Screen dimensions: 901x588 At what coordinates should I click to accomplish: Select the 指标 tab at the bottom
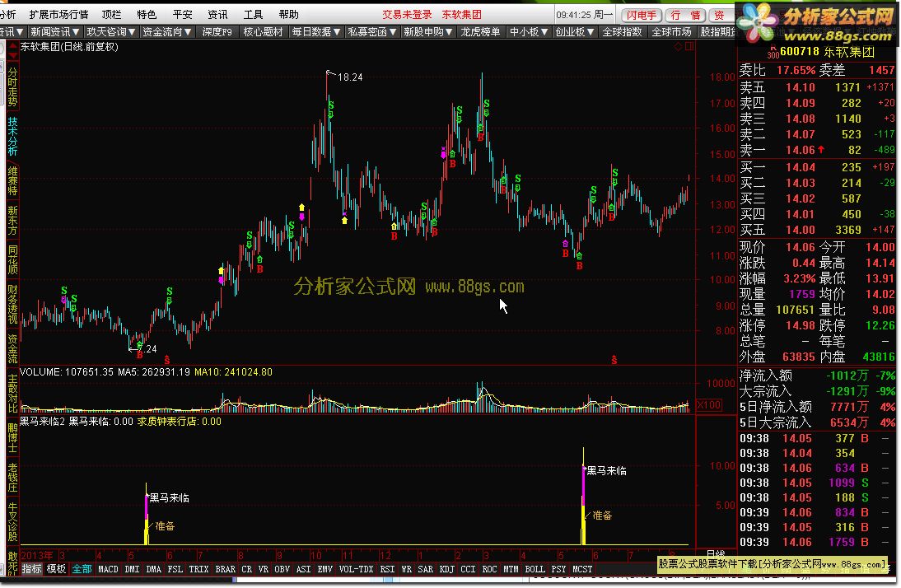31,569
